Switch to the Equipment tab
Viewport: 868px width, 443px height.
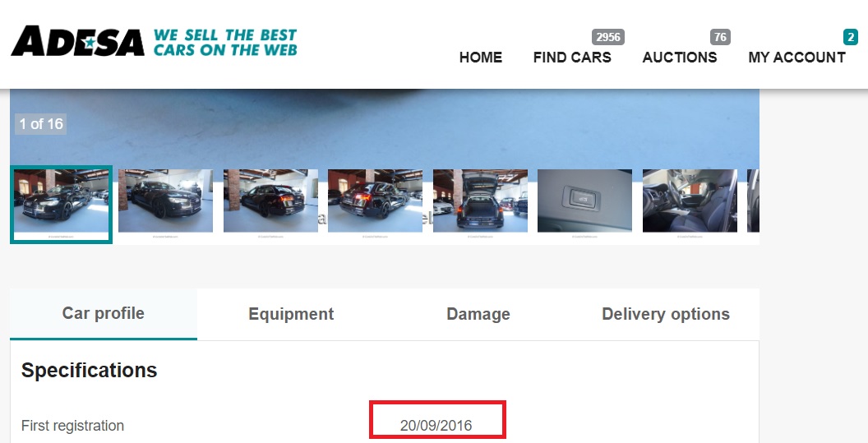291,314
